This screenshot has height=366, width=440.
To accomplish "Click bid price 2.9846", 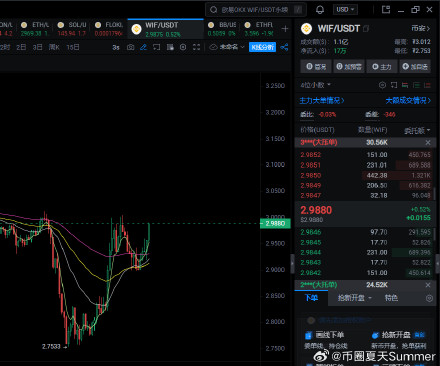I will pyautogui.click(x=311, y=232).
